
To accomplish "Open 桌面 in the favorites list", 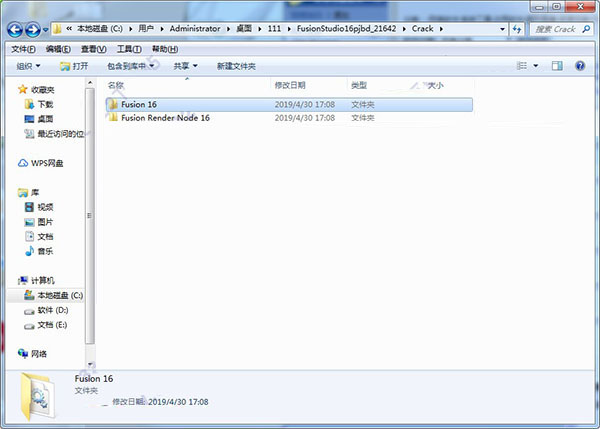I will 39,119.
